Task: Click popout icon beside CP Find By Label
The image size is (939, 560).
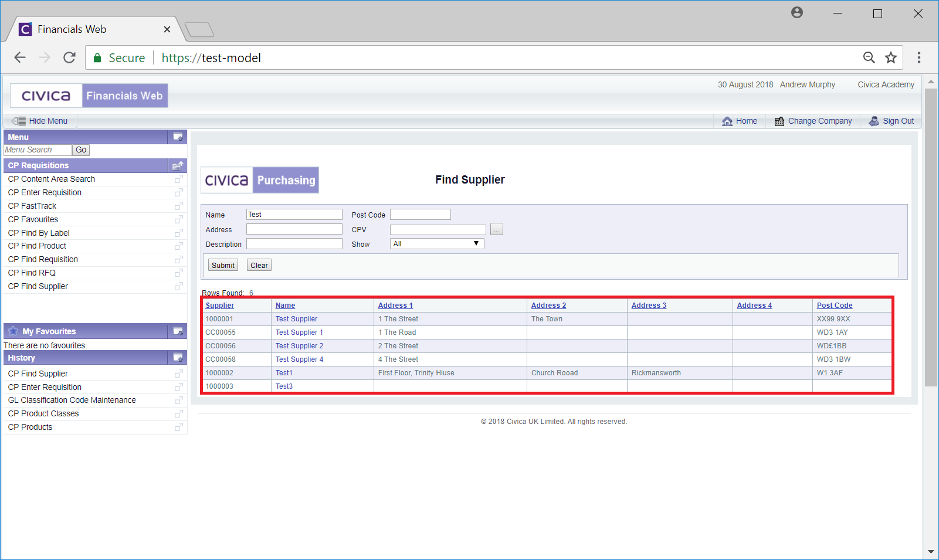Action: pyautogui.click(x=178, y=233)
